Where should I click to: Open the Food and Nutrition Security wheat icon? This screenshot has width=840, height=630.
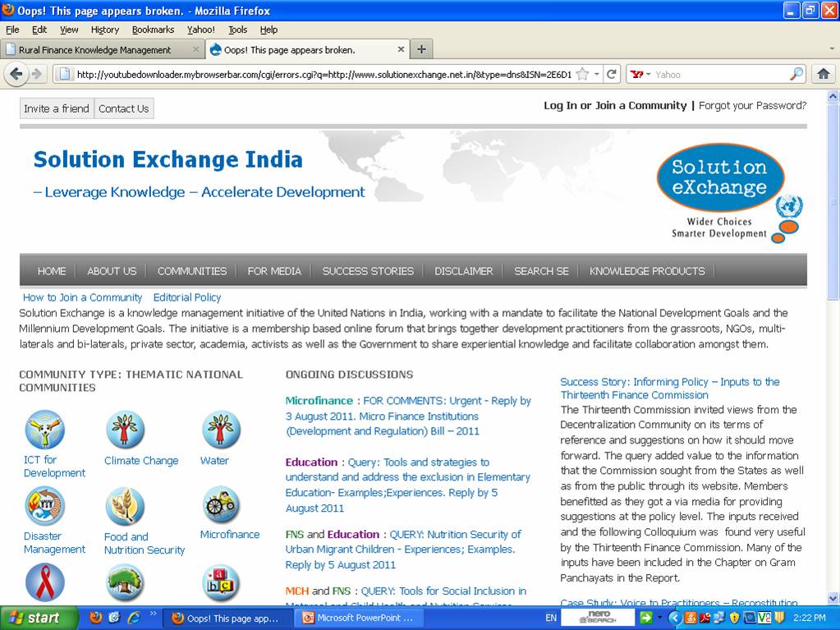[x=125, y=506]
